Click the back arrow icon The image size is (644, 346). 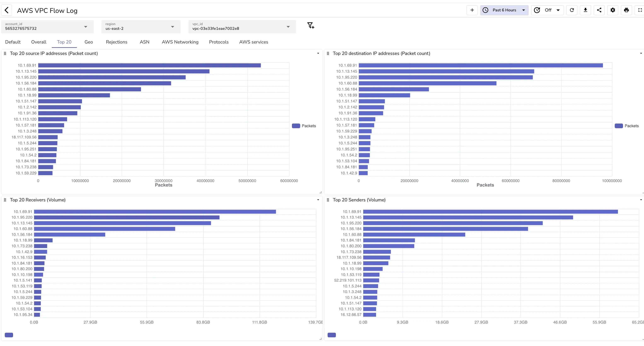7,10
